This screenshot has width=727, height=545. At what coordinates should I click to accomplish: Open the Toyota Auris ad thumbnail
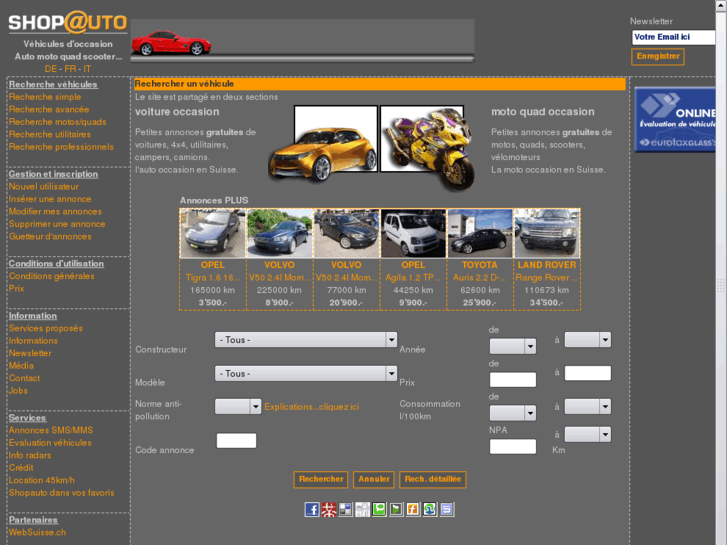point(480,233)
